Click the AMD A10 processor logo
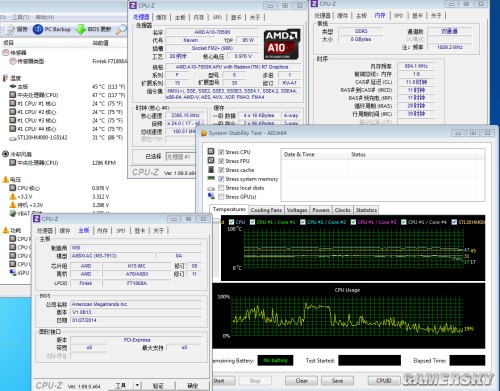The image size is (500, 391). click(x=282, y=45)
